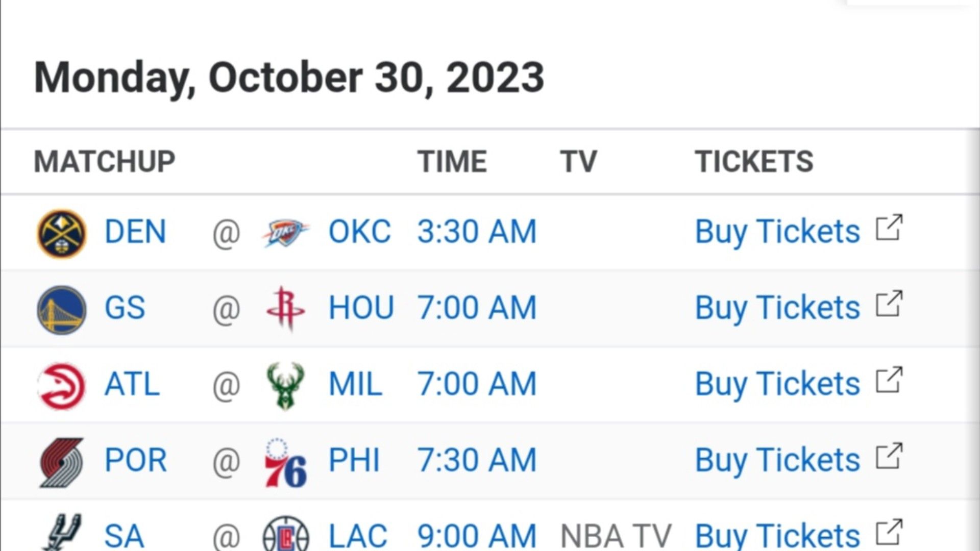Image resolution: width=980 pixels, height=551 pixels.
Task: Click the Denver Nuggets team logo
Action: (x=62, y=234)
